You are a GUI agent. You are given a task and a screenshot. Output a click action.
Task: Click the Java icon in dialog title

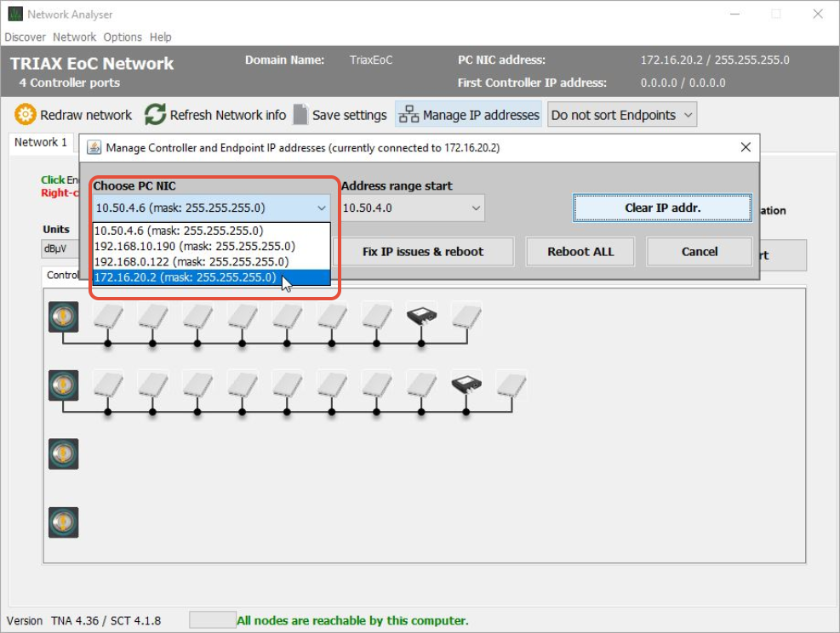pos(94,147)
